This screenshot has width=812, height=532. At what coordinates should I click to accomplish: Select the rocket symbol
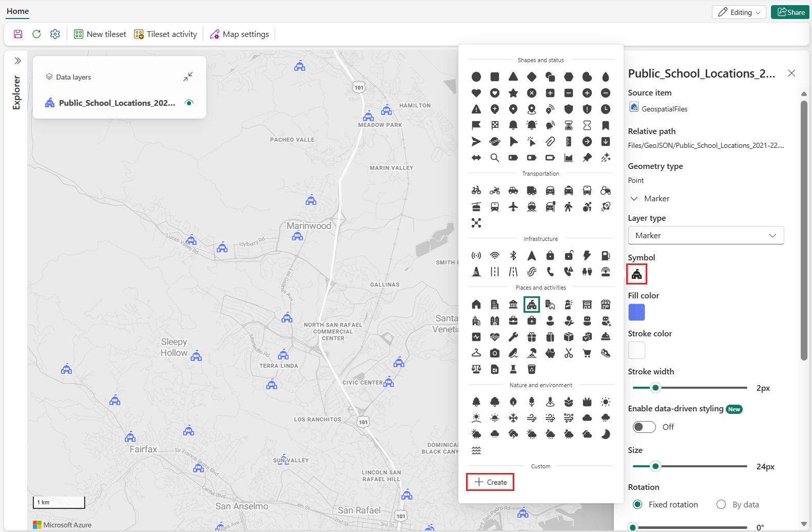[606, 206]
